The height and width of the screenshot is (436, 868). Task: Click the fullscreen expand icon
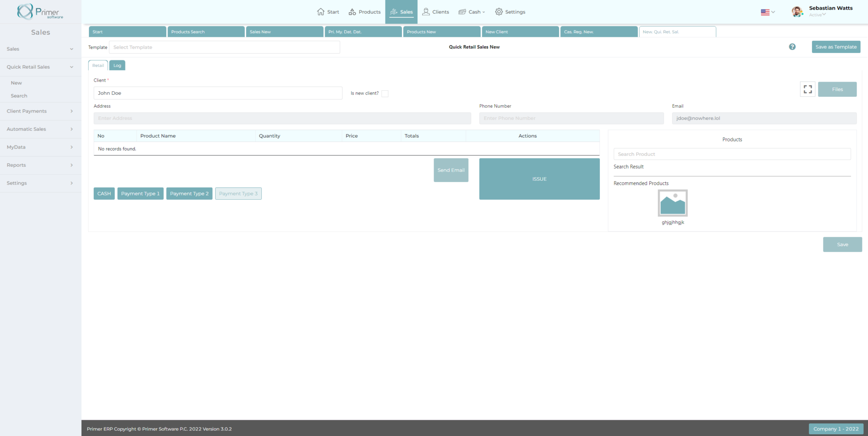[807, 89]
